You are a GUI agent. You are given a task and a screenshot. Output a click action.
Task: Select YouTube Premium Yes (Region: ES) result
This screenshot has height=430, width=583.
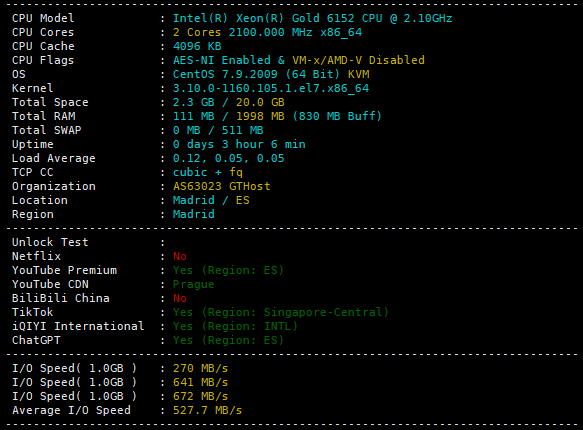228,270
